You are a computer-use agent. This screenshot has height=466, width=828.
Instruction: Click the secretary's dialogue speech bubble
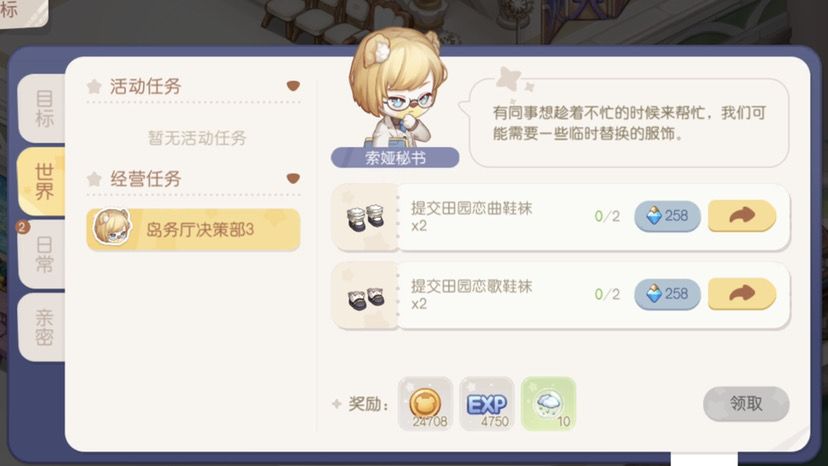626,123
